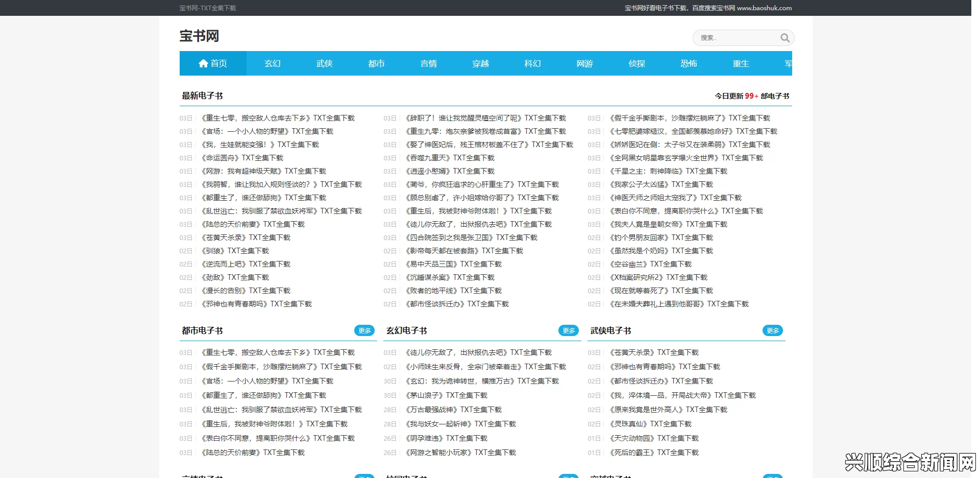The image size is (980, 478).
Task: Open 宝书网-TXT全集下载 link in top bar
Action: click(x=208, y=8)
